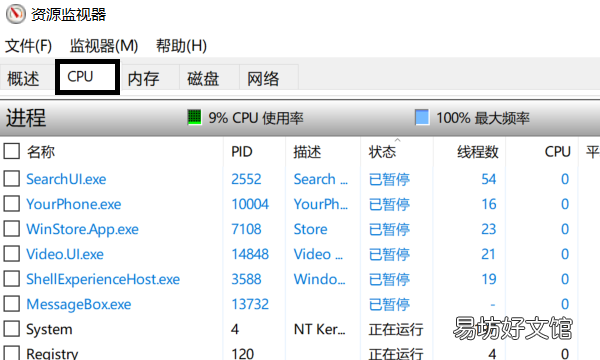Click PID value 7108

click(x=246, y=229)
